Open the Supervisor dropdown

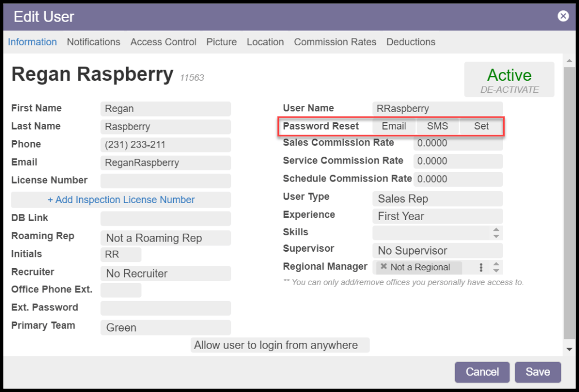pyautogui.click(x=437, y=251)
